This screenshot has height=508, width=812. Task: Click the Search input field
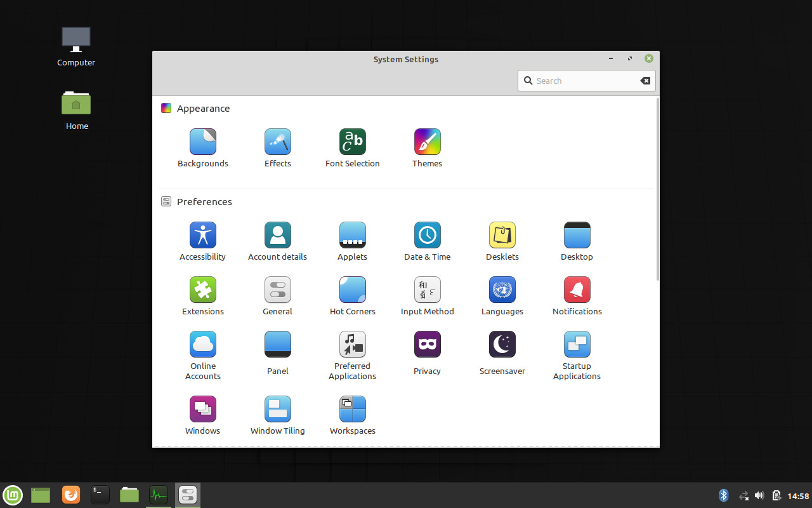pos(586,81)
